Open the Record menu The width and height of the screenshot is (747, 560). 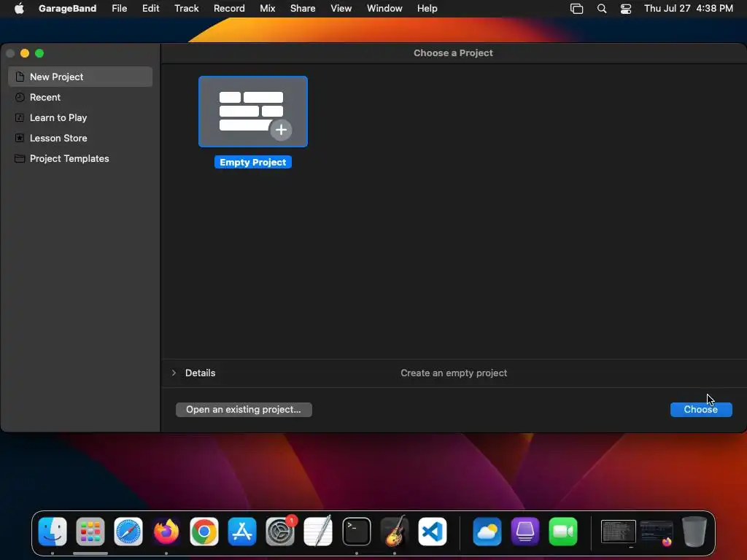click(229, 8)
